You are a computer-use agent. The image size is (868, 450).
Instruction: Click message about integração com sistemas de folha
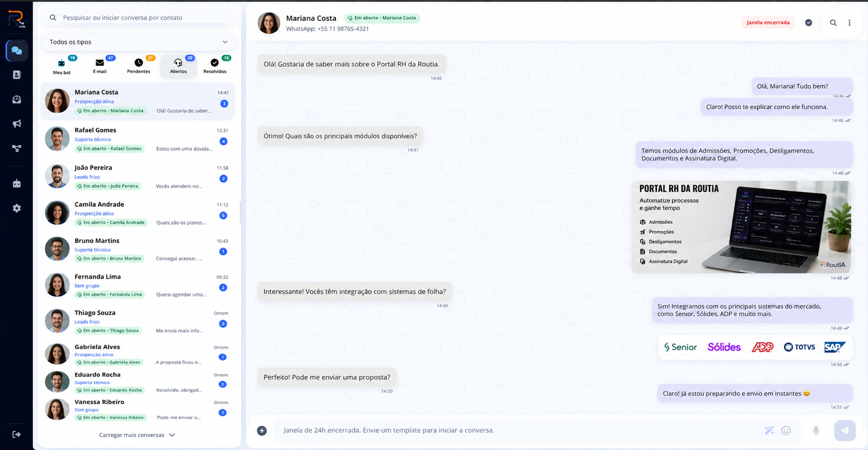click(355, 292)
